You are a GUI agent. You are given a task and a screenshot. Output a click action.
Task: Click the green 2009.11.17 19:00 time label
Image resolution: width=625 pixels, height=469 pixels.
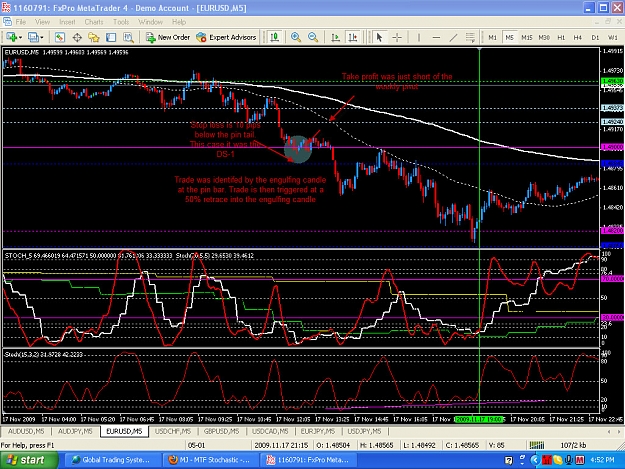coord(480,419)
